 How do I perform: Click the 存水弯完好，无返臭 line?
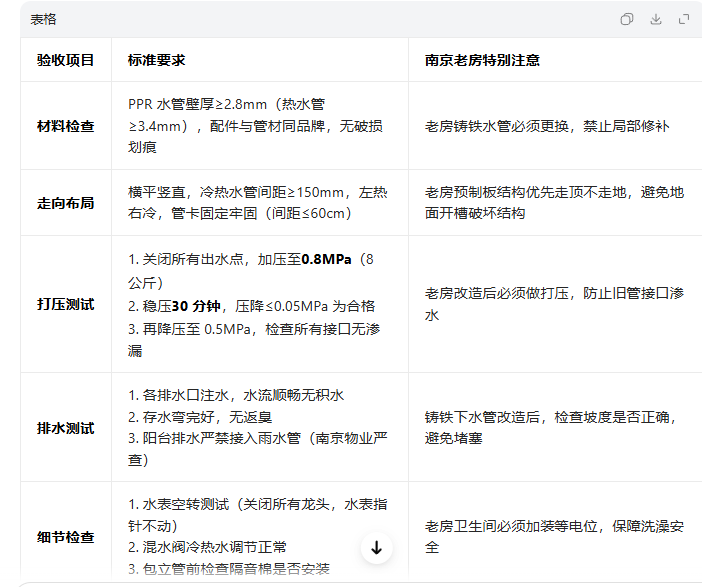(x=200, y=417)
